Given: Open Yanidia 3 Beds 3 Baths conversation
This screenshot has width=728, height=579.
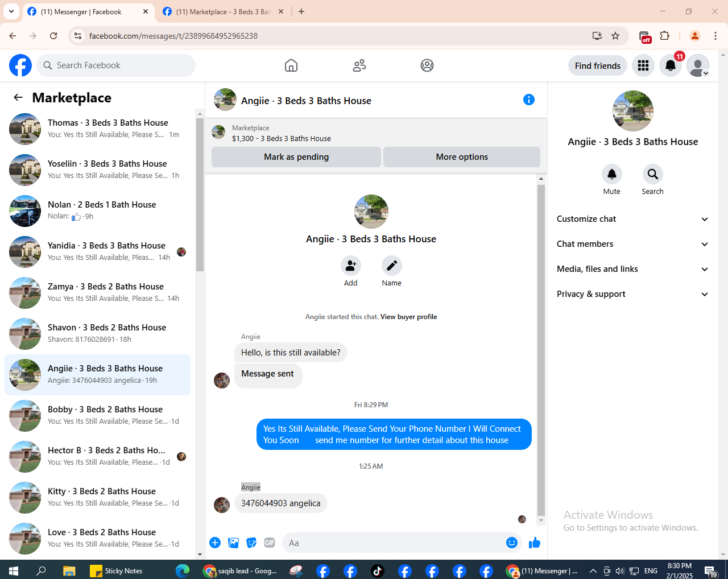Looking at the screenshot, I should (x=98, y=252).
